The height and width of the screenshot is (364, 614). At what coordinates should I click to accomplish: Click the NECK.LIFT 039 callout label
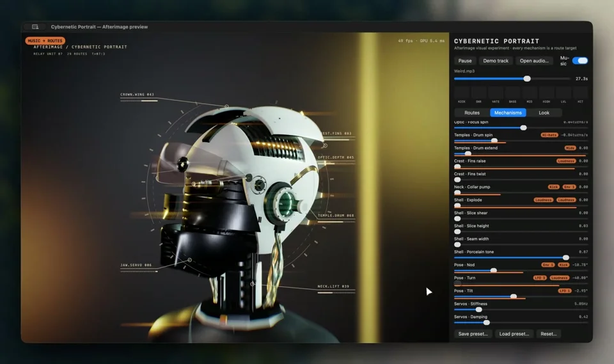tap(333, 287)
